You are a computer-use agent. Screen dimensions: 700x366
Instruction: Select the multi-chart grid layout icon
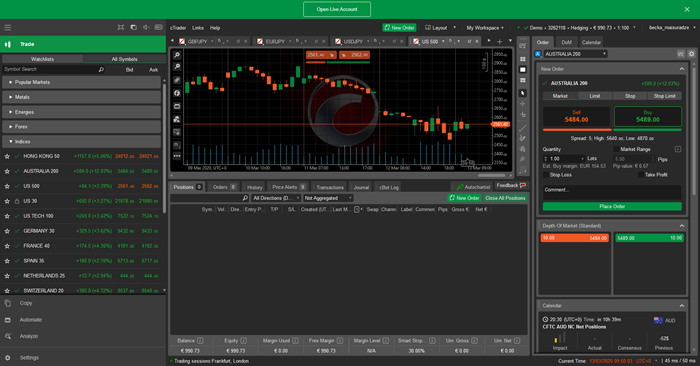point(522,59)
